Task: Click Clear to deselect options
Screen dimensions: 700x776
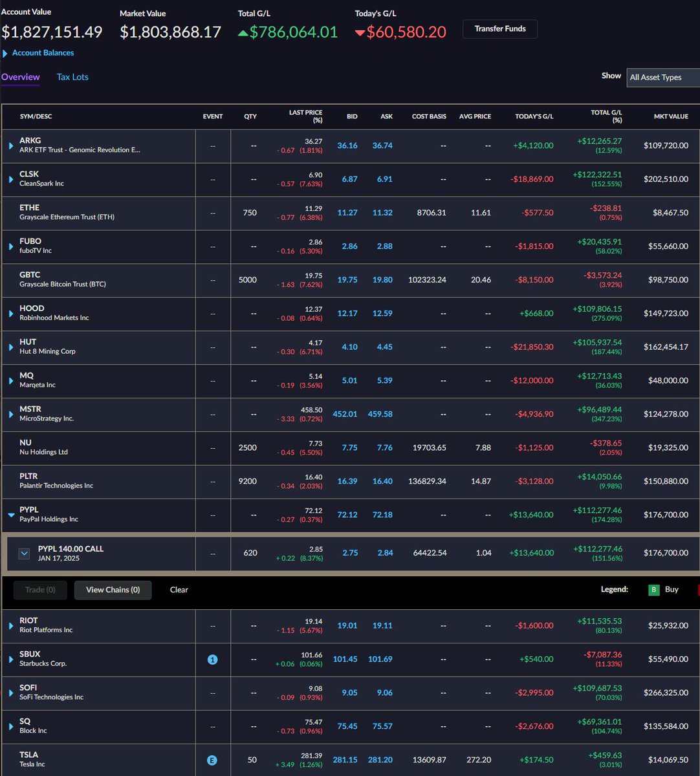Action: (x=179, y=589)
